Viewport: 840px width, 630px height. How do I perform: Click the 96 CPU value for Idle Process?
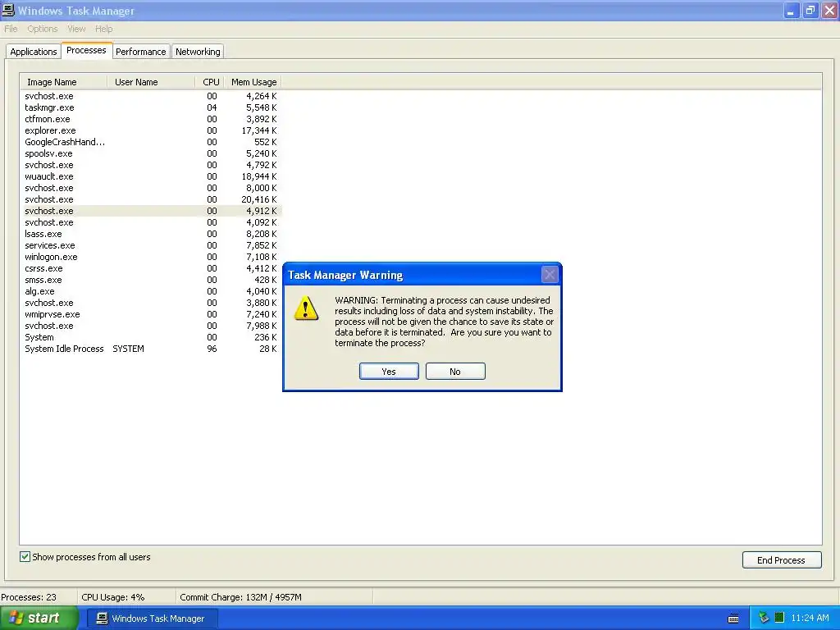[212, 349]
